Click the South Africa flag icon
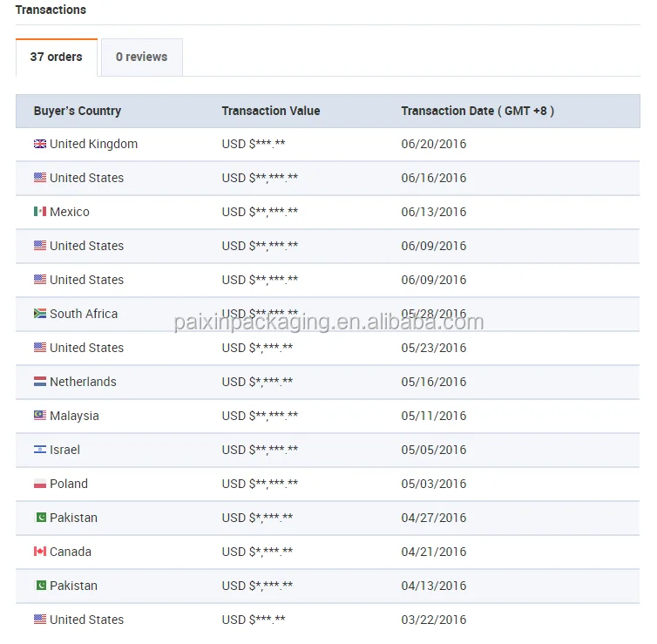 coord(40,314)
